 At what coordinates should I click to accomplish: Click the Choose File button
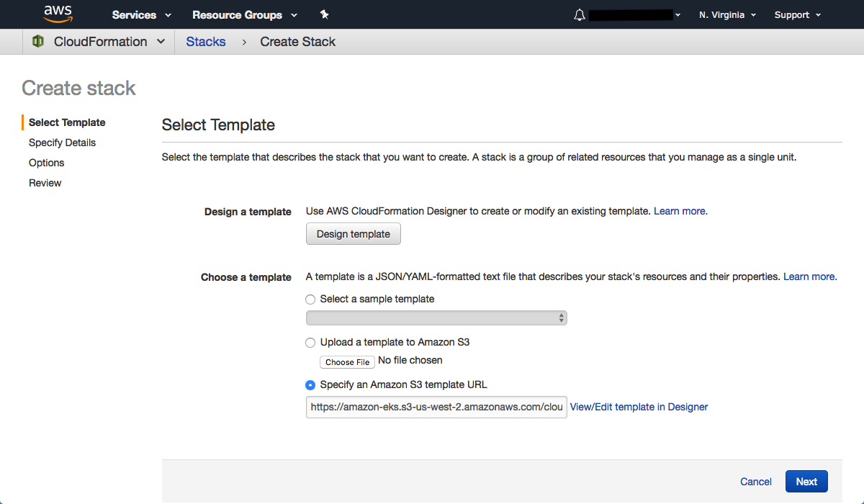[x=347, y=362]
